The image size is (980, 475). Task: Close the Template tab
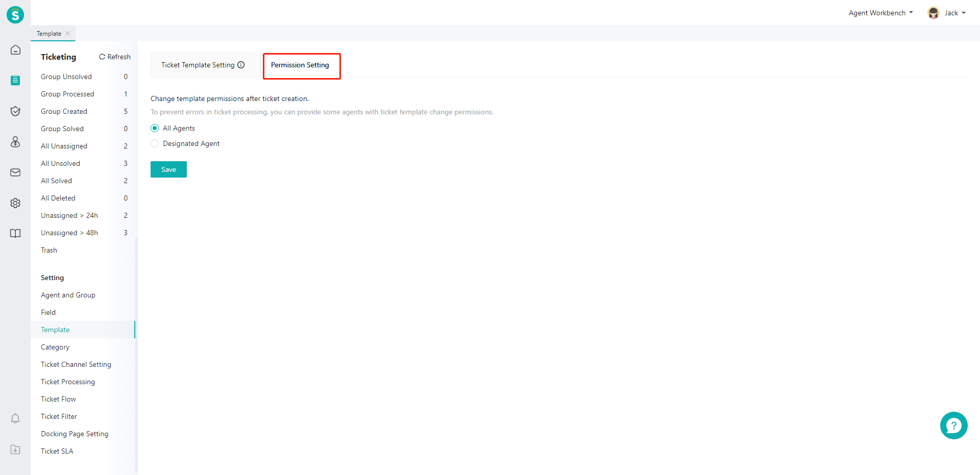[67, 33]
